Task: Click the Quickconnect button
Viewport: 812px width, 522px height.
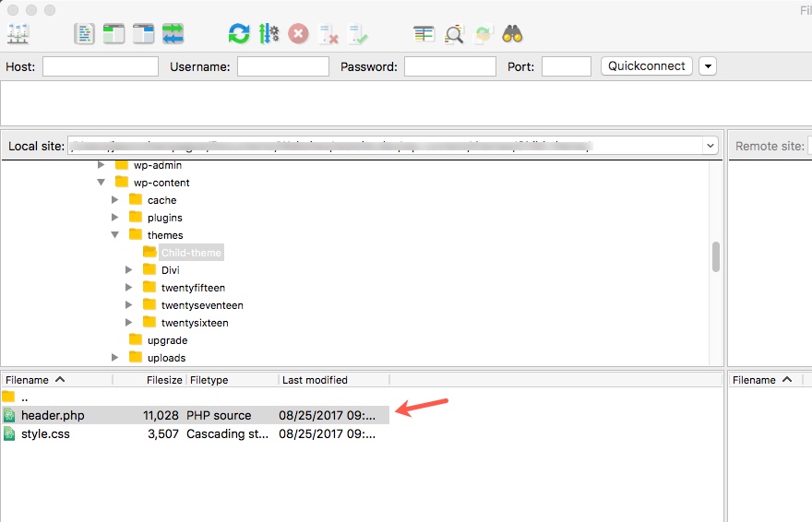Action: (646, 66)
